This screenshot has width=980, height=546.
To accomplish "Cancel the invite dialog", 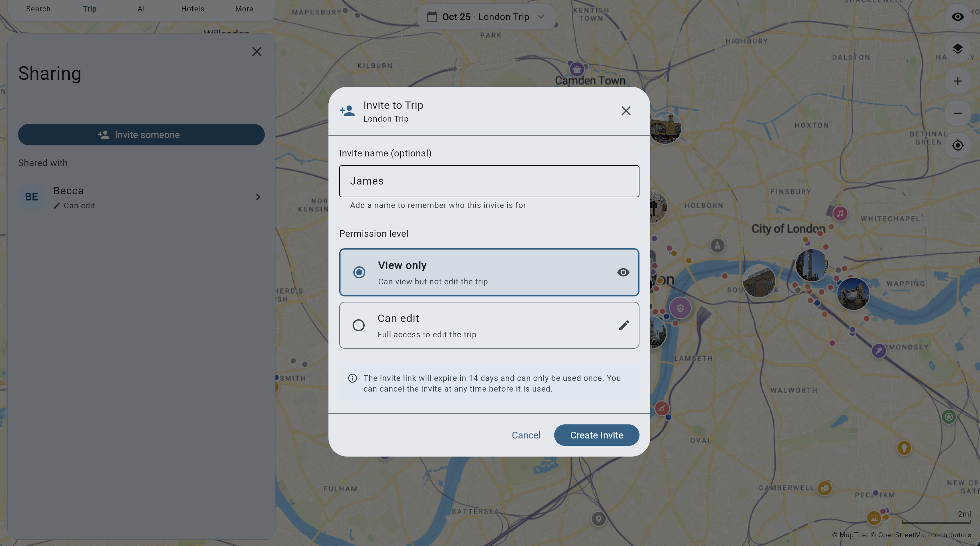I will tap(526, 435).
